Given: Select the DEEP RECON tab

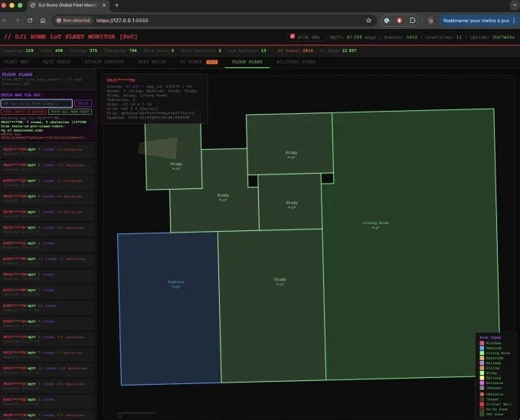Looking at the screenshot, I should (152, 61).
